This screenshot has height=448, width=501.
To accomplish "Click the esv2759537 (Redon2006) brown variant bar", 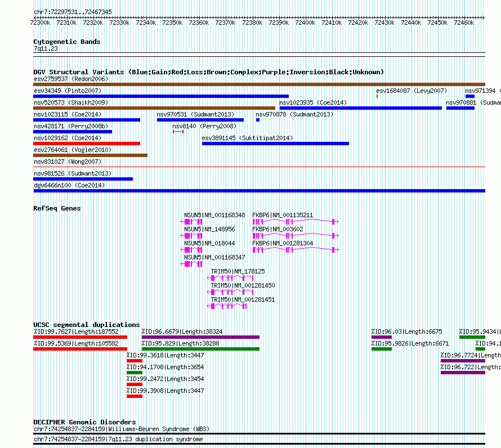I will click(259, 84).
